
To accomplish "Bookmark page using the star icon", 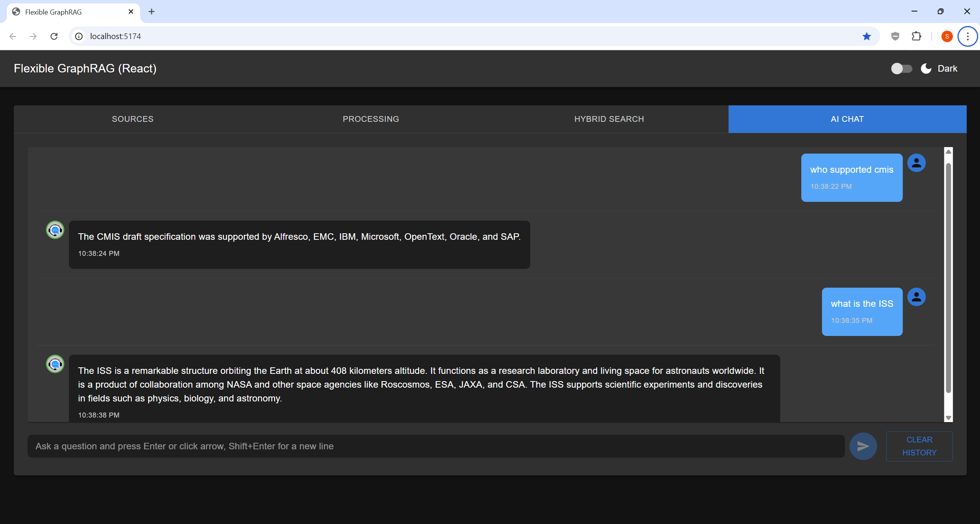I will [x=867, y=36].
